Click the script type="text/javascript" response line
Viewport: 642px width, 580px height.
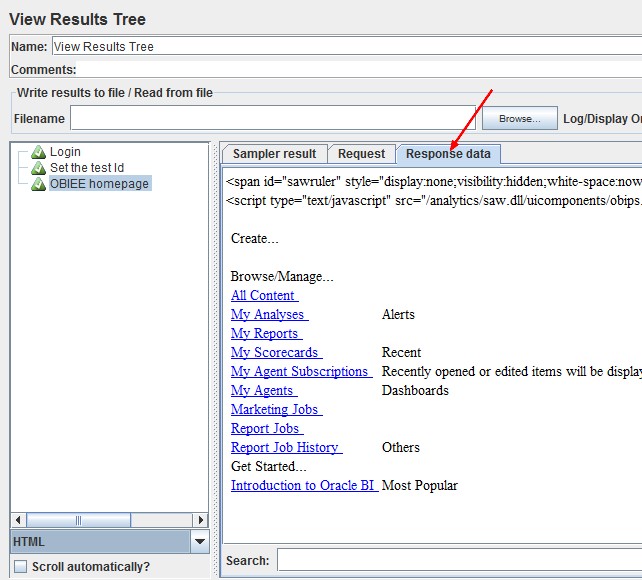coord(434,201)
